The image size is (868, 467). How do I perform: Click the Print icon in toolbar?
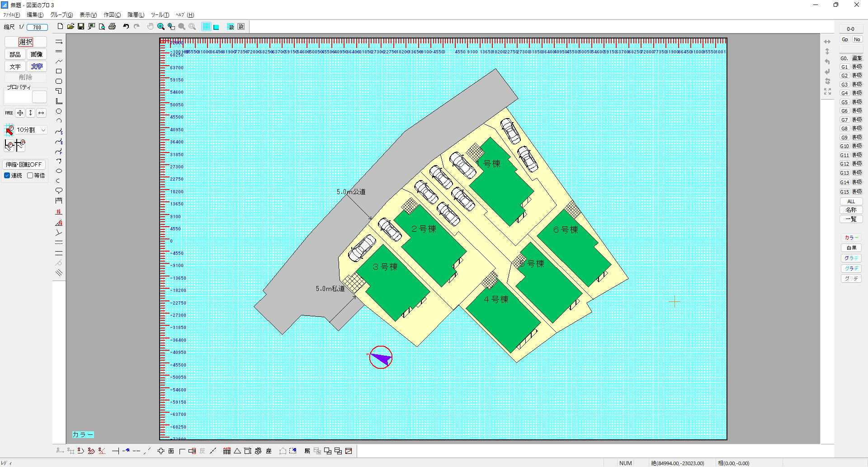tap(112, 27)
